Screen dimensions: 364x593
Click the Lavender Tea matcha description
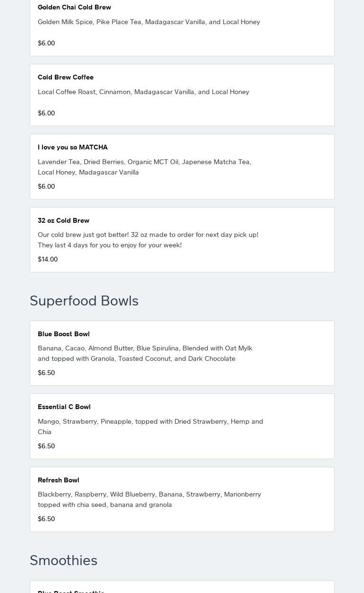coord(145,167)
